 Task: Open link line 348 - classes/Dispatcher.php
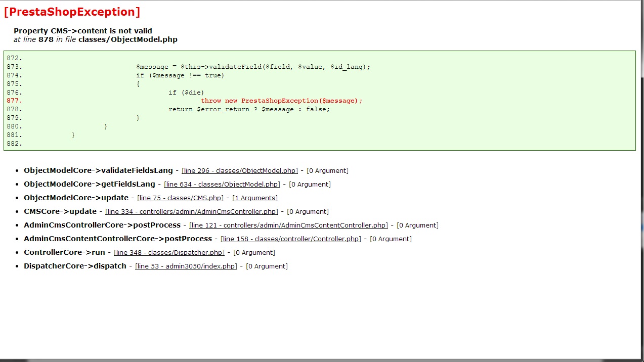(x=169, y=253)
